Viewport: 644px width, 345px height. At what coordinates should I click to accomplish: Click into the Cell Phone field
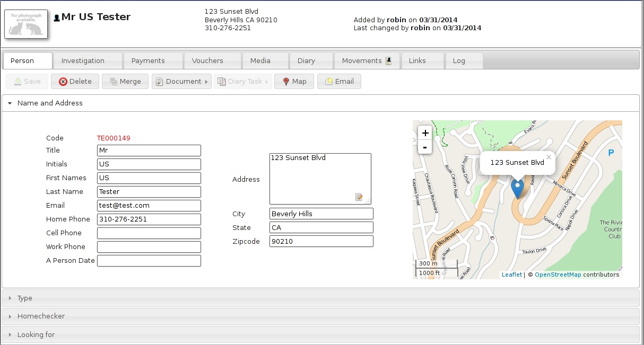coord(149,233)
